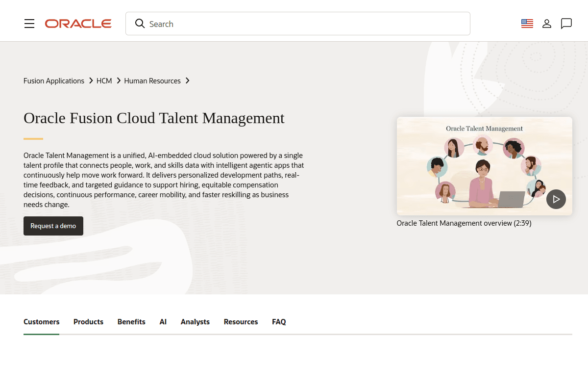The image size is (588, 368).
Task: Click the Oracle Fusion Cloud Talent Management heading
Action: [154, 118]
